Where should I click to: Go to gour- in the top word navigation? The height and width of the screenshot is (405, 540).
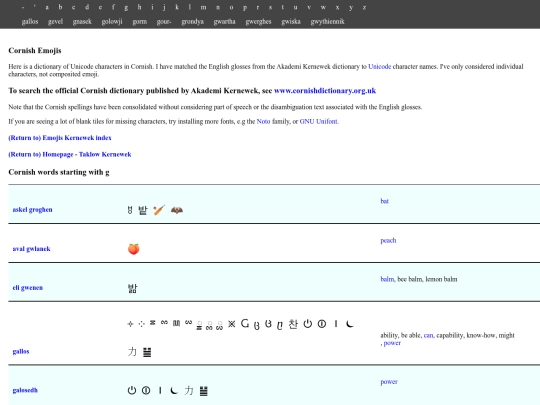pyautogui.click(x=164, y=22)
